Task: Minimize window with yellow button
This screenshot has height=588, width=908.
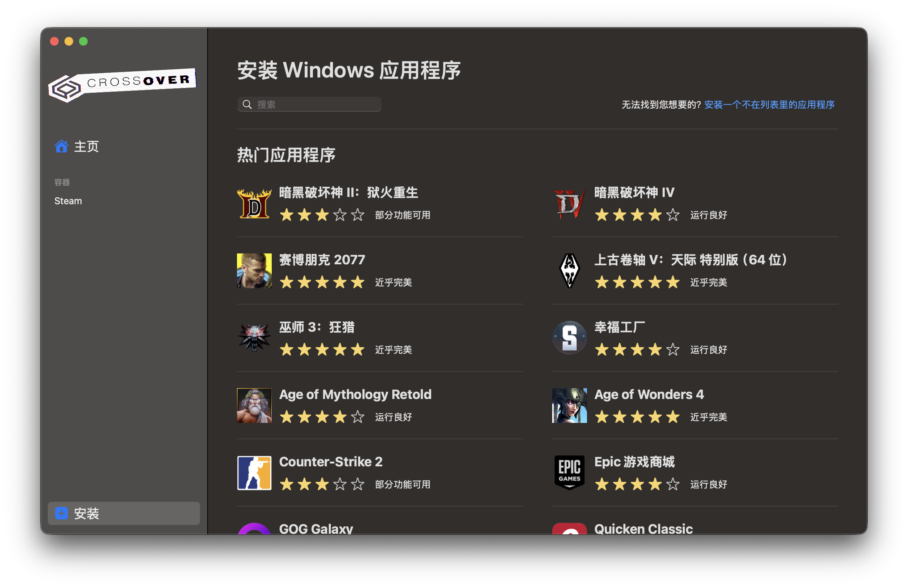Action: (x=69, y=41)
